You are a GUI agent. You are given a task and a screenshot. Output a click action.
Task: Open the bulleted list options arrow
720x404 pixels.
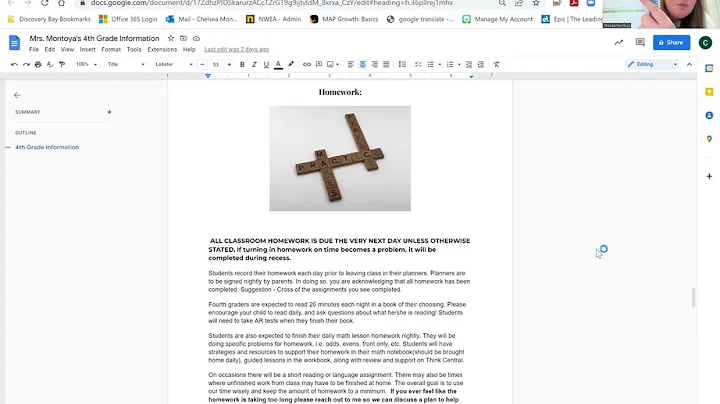coord(439,64)
